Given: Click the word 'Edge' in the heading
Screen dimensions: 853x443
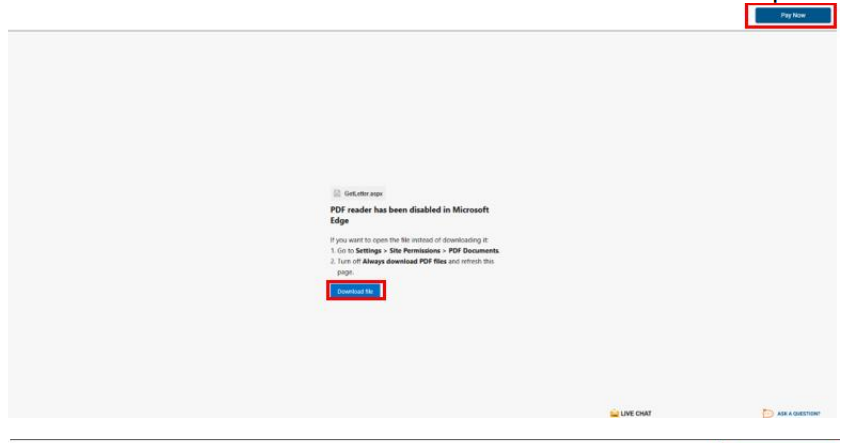Looking at the screenshot, I should (340, 221).
